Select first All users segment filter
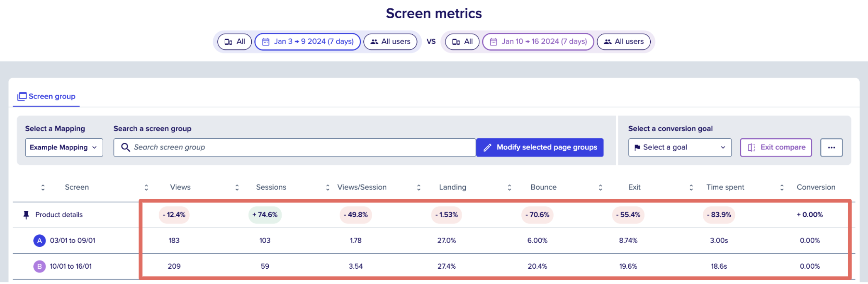Screen dimensions: 868x284 coord(390,42)
